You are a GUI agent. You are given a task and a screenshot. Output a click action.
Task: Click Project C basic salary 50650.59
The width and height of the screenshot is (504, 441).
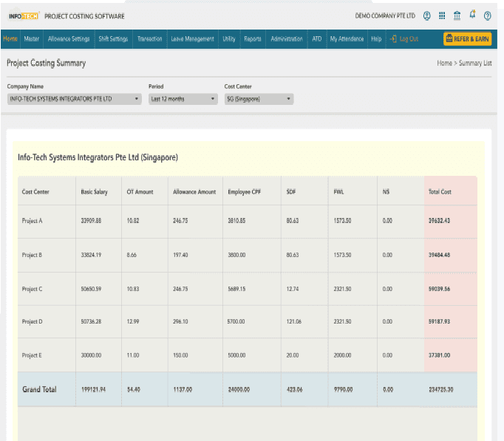click(x=91, y=289)
